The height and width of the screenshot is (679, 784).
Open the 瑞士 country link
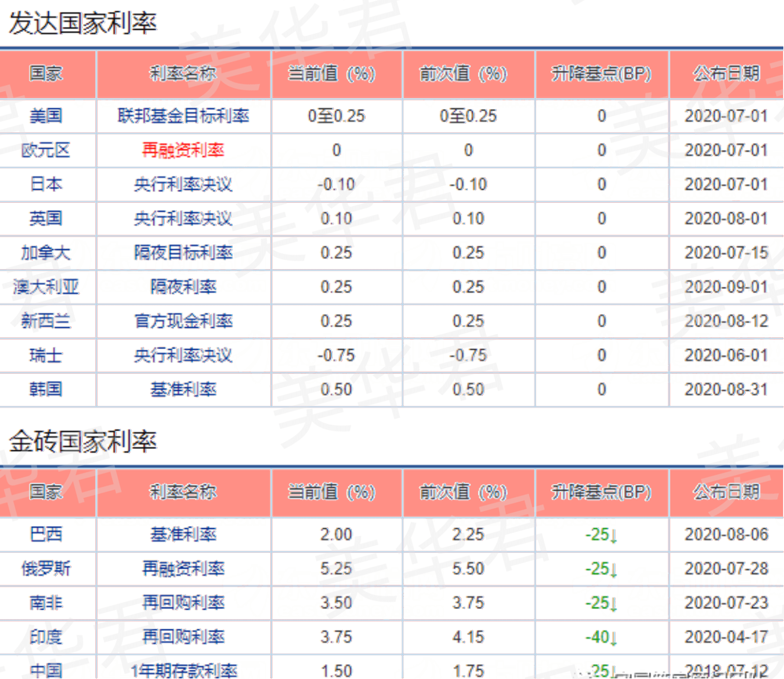point(46,355)
